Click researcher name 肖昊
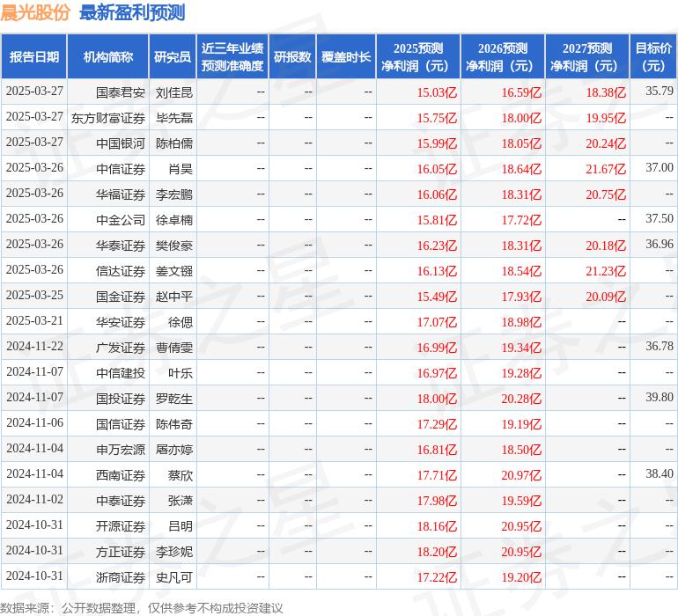This screenshot has height=616, width=678. coord(181,169)
